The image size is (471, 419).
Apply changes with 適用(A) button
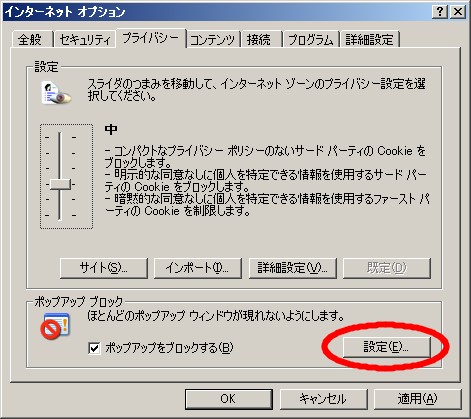click(x=417, y=399)
